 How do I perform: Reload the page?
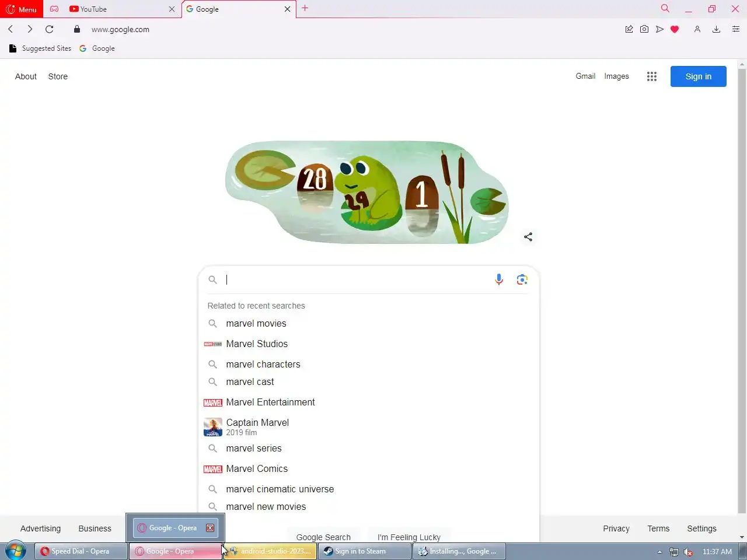pos(50,29)
